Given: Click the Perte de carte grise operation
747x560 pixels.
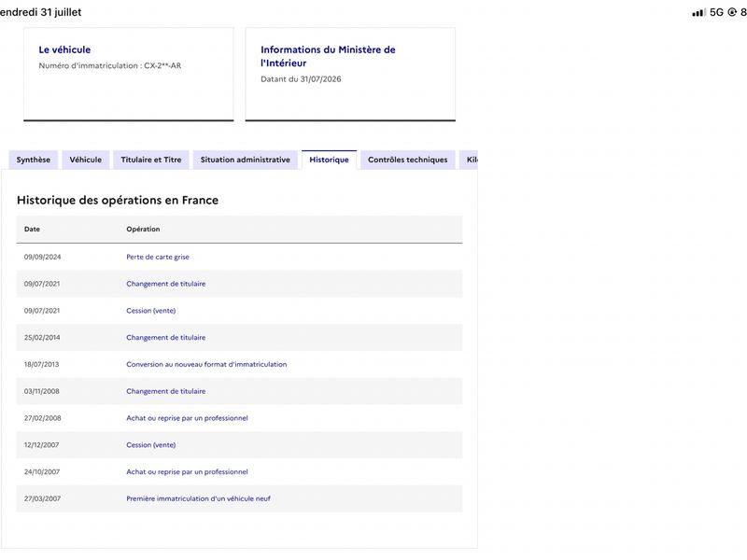Looking at the screenshot, I should 158,257.
